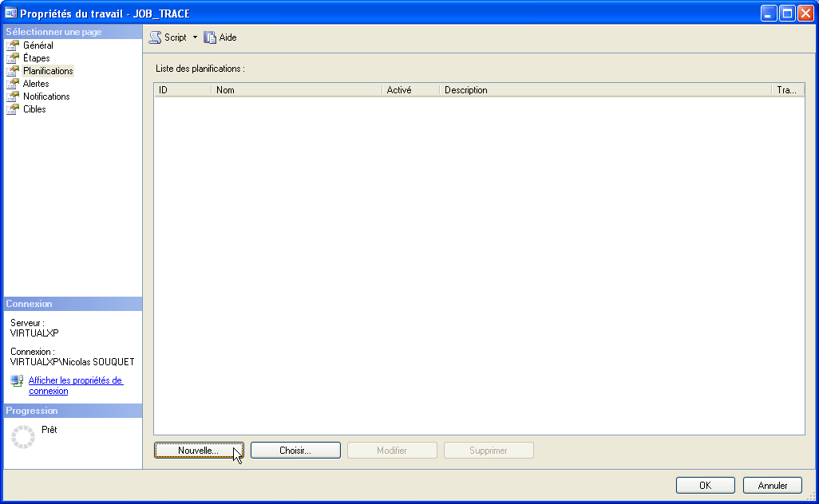Select the Étapes page icon
819x504 pixels.
[x=13, y=58]
